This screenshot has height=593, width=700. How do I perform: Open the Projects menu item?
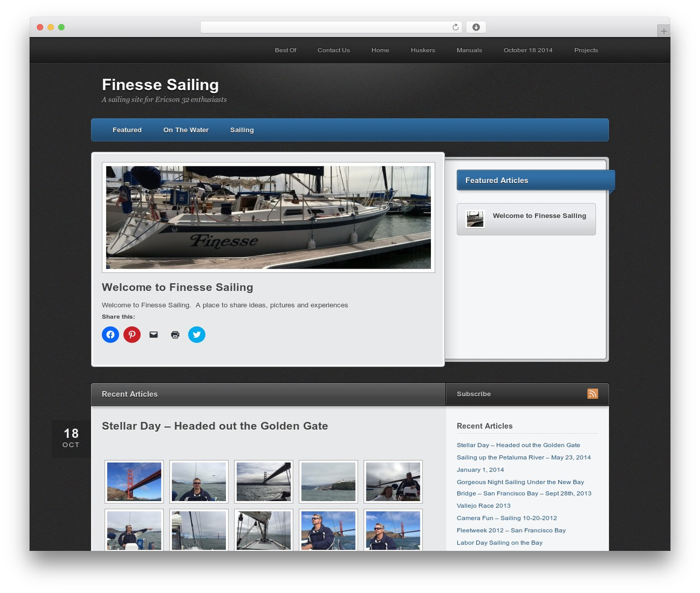(586, 50)
